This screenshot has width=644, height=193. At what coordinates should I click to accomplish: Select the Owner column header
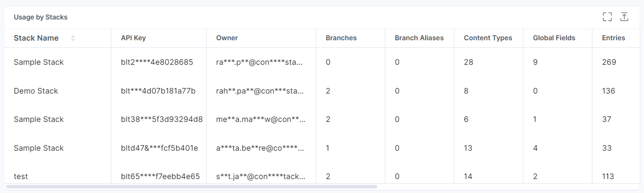click(x=227, y=38)
